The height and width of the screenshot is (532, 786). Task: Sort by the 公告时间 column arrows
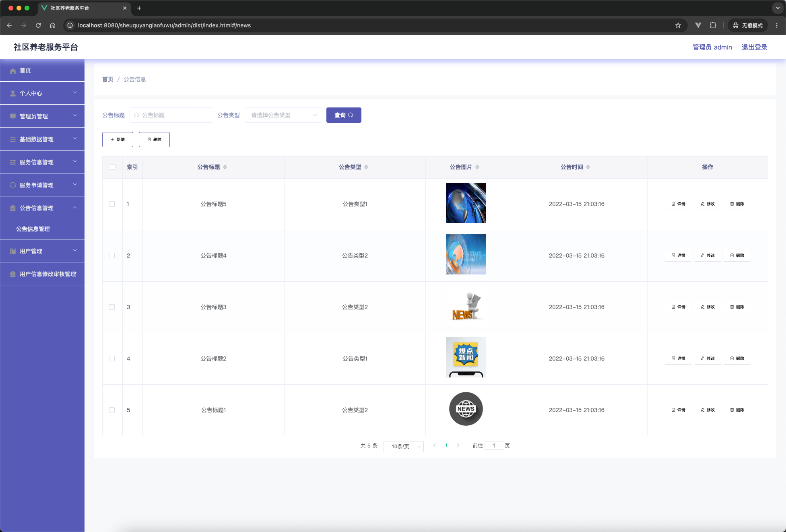(588, 167)
